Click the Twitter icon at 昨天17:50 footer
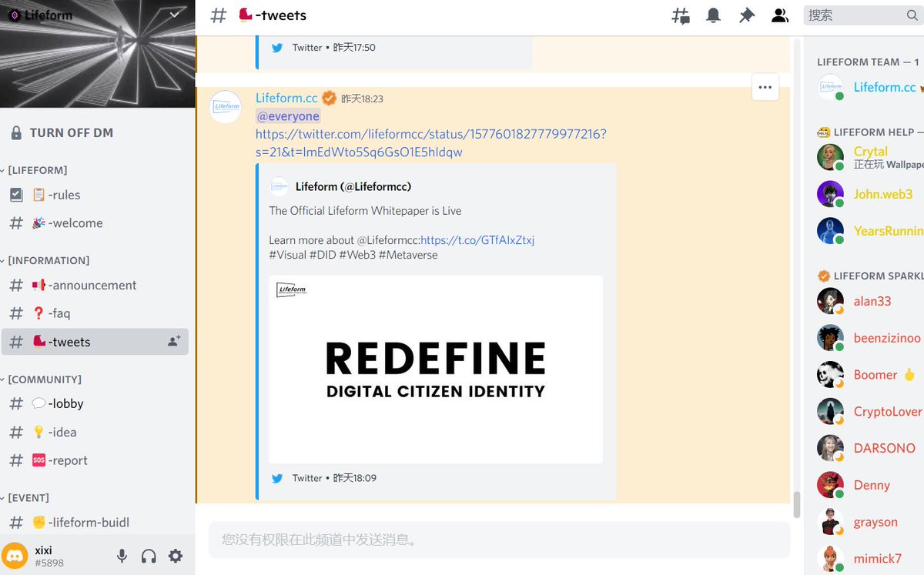924x575 pixels. (x=277, y=48)
